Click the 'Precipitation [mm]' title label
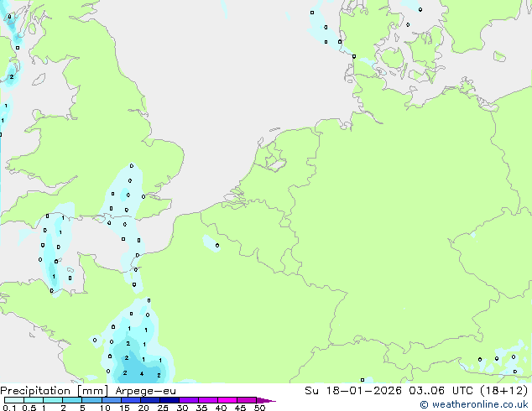532x411 pixels. [x=55, y=391]
